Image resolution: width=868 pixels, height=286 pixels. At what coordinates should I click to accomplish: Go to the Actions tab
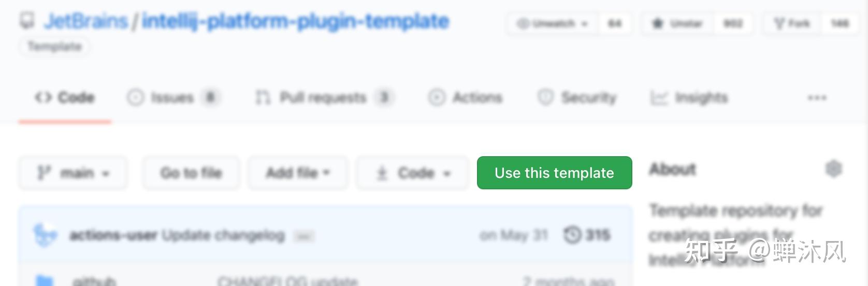(x=465, y=97)
